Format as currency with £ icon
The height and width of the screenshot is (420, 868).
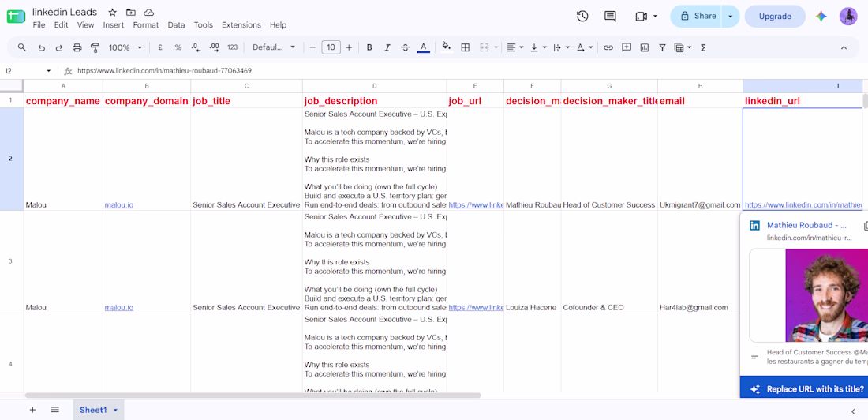[160, 47]
